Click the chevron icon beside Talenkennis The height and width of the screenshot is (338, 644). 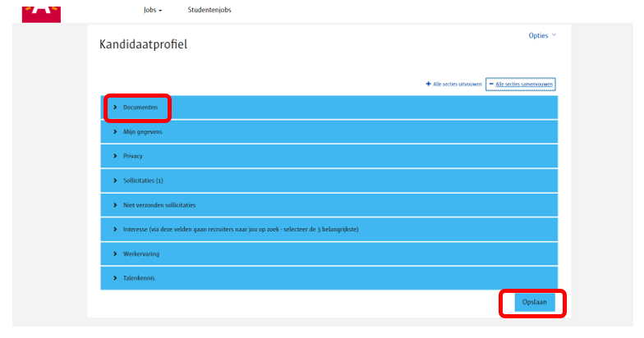coord(115,278)
